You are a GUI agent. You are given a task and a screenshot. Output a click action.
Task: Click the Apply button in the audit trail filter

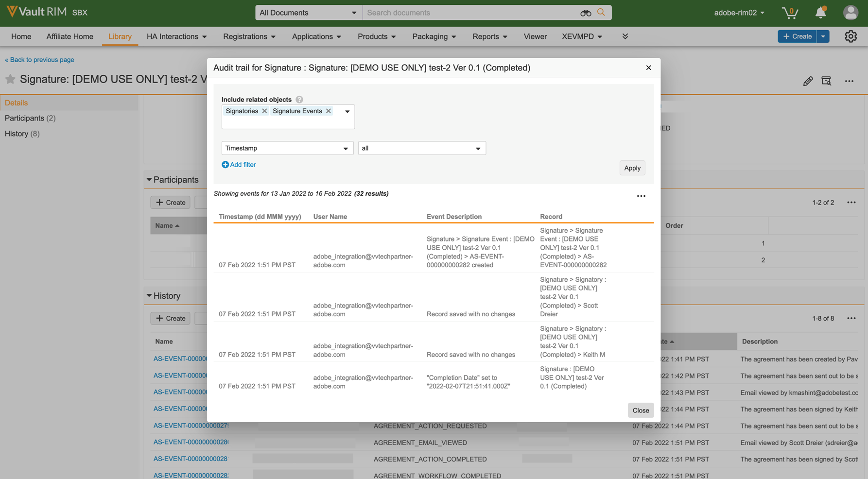(632, 168)
